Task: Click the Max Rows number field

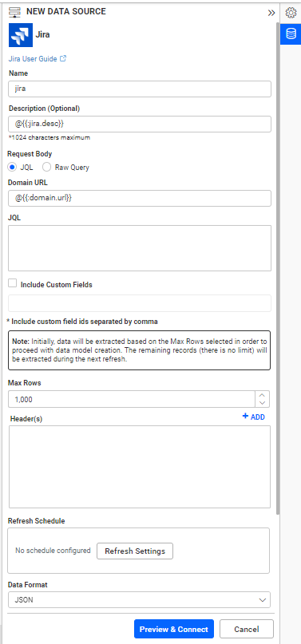Action: click(132, 399)
